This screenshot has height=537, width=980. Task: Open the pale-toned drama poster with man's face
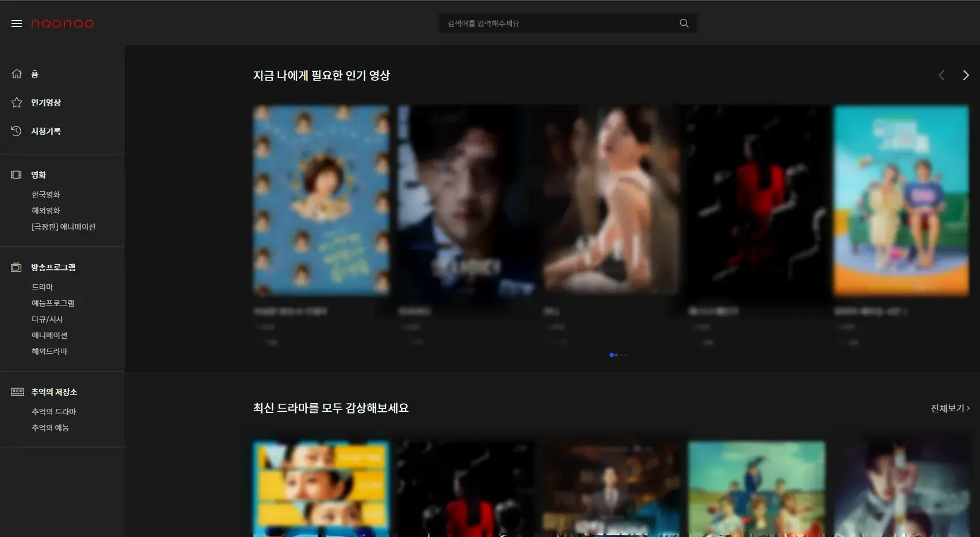click(x=901, y=489)
